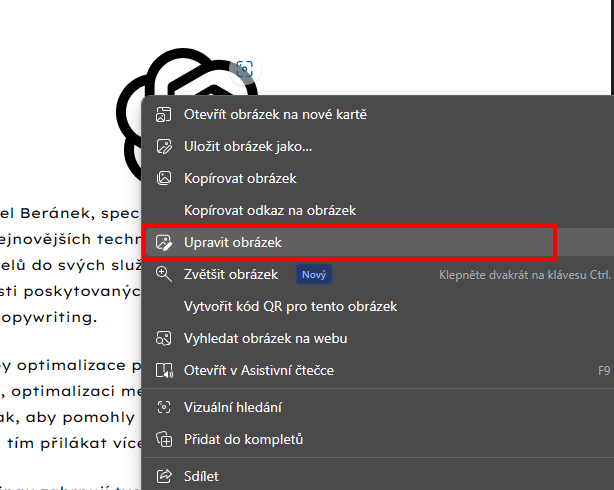Click the Immersive Reader icon
614x490 pixels.
[x=164, y=370]
